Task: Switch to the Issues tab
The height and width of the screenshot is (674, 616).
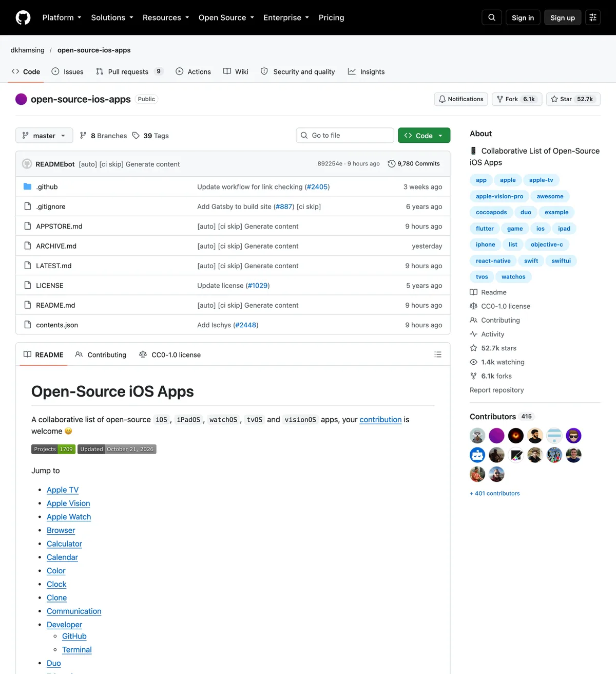Action: (x=68, y=72)
